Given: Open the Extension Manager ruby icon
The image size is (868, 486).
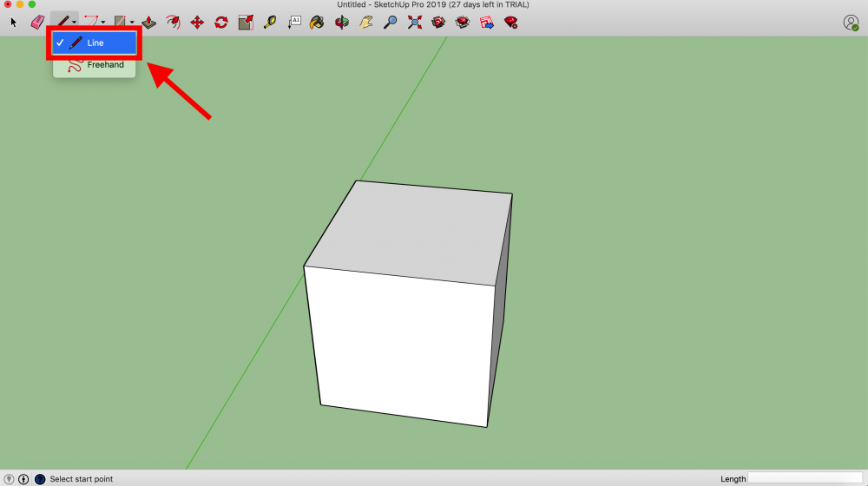Looking at the screenshot, I should pos(511,23).
